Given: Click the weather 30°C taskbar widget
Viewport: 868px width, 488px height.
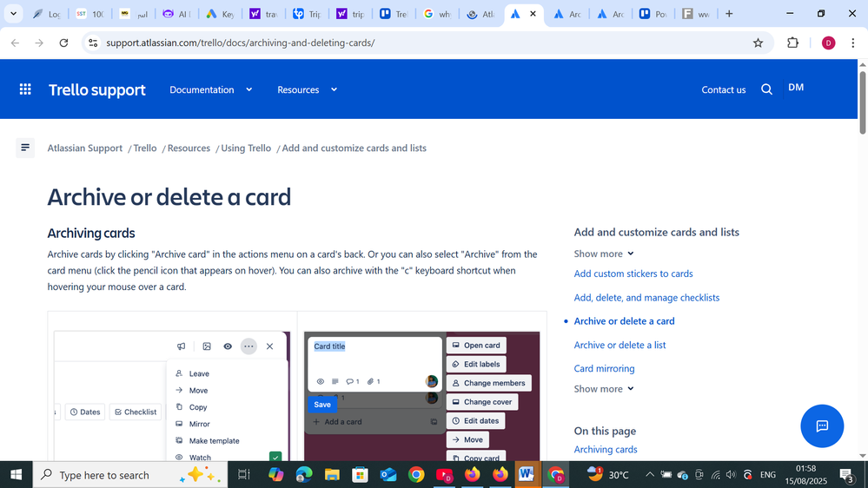Looking at the screenshot, I should (608, 475).
